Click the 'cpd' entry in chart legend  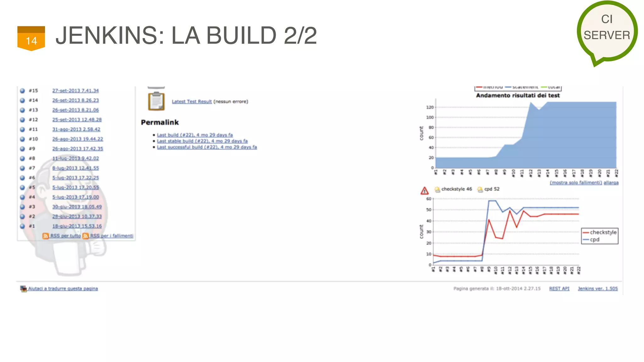point(591,239)
